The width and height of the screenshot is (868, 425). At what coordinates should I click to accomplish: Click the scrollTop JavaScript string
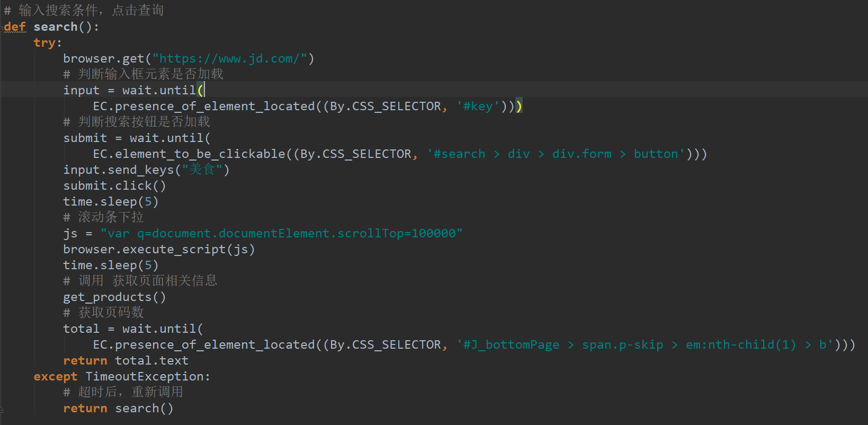click(281, 234)
